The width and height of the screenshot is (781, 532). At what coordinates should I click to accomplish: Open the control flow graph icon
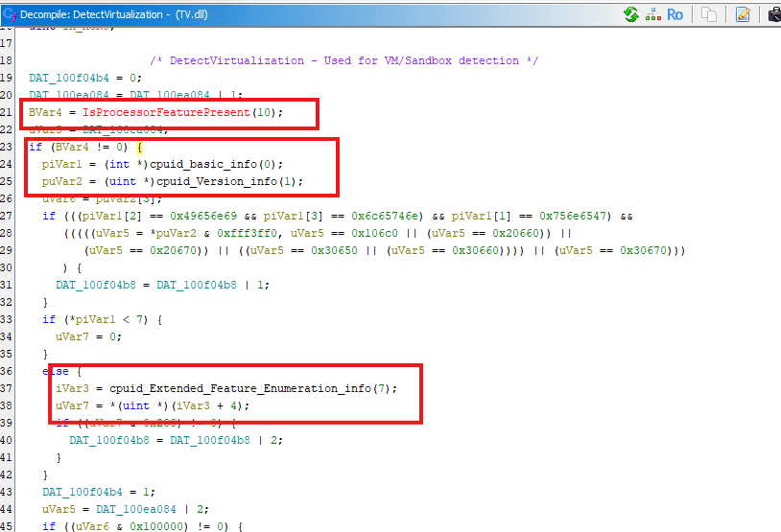[x=653, y=14]
